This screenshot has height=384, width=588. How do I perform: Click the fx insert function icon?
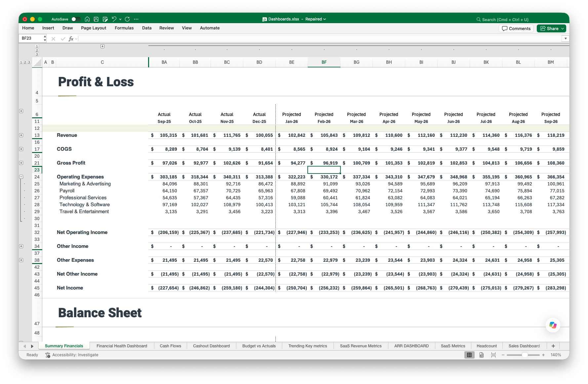click(x=71, y=39)
